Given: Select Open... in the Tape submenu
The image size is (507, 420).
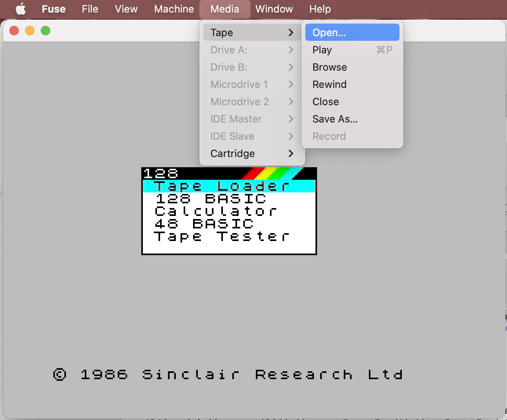Looking at the screenshot, I should point(352,32).
